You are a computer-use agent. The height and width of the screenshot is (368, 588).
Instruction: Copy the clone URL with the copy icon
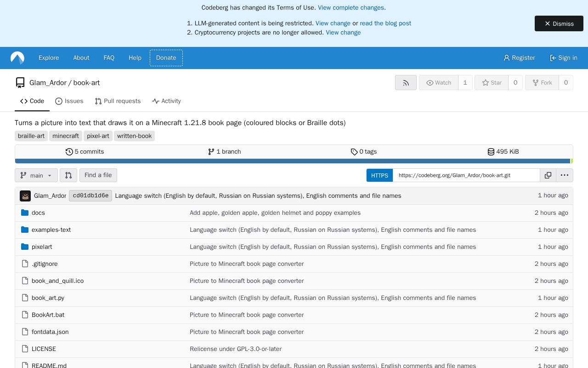[x=548, y=175]
